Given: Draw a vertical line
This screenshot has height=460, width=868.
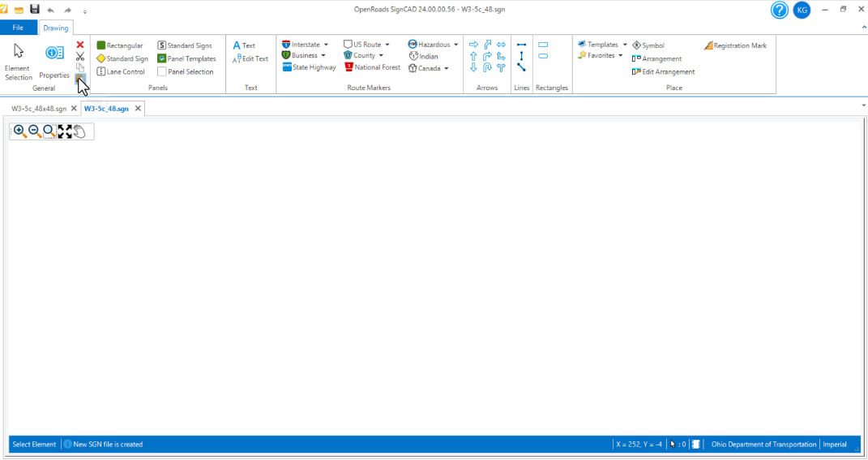Looking at the screenshot, I should coord(521,56).
